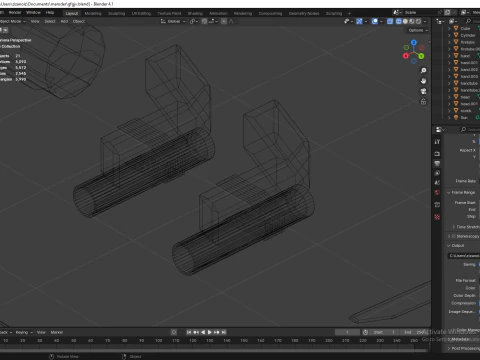Viewport: 480px width, 360px height.
Task: Open the Render menu
Action: 15,13
